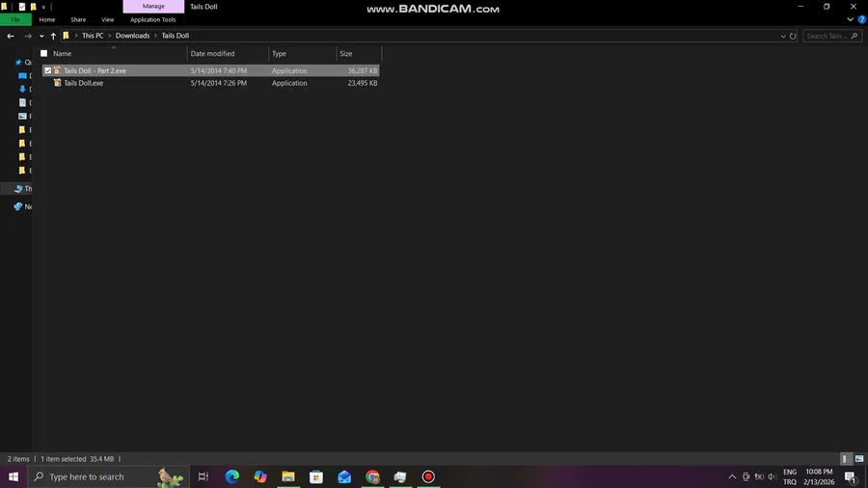Click the Properties quick access toolbar icon
The width and height of the screenshot is (868, 488).
(x=22, y=7)
